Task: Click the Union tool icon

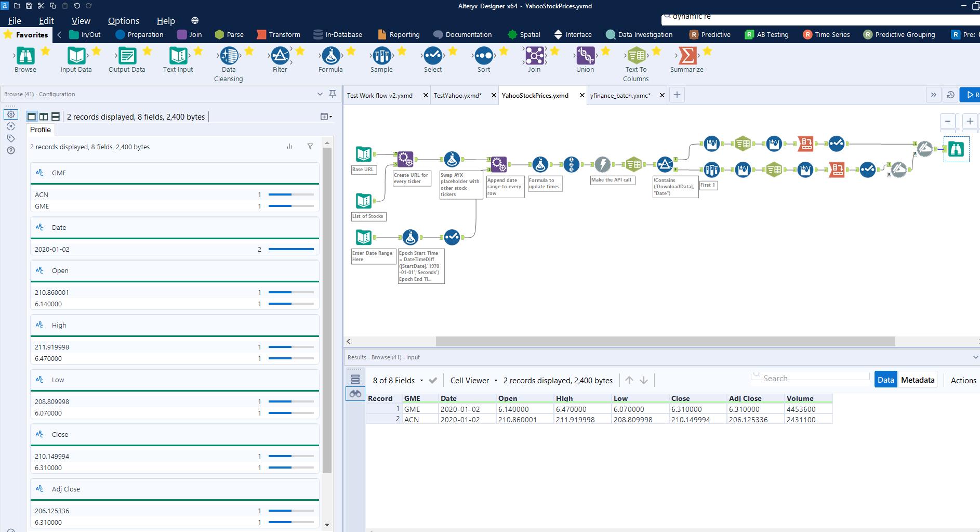Action: pos(585,56)
